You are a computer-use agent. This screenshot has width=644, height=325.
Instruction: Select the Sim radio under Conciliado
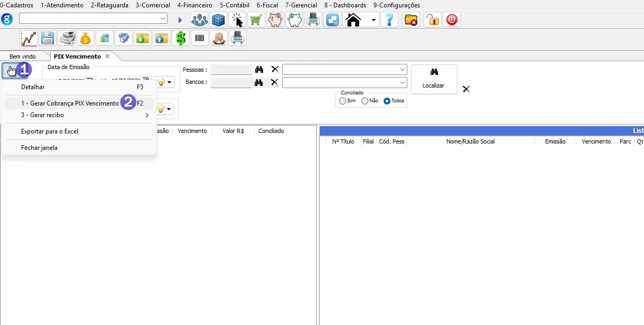[343, 101]
